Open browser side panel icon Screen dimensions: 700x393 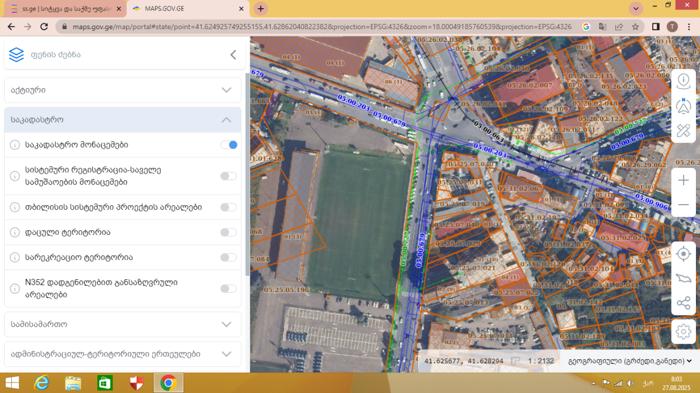[655, 27]
